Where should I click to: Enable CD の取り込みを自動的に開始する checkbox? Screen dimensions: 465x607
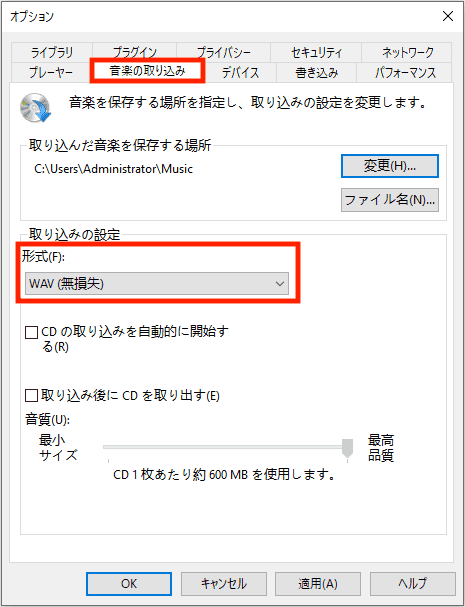(x=31, y=332)
